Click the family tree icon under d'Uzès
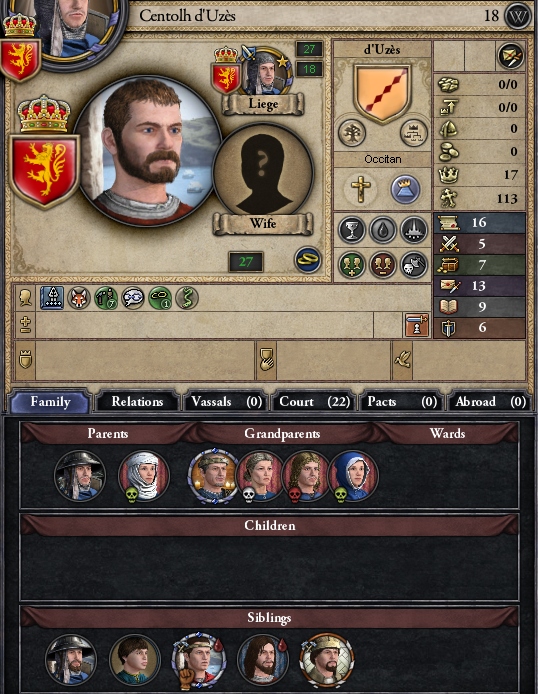Screen dimensions: 538x694 coord(352,132)
